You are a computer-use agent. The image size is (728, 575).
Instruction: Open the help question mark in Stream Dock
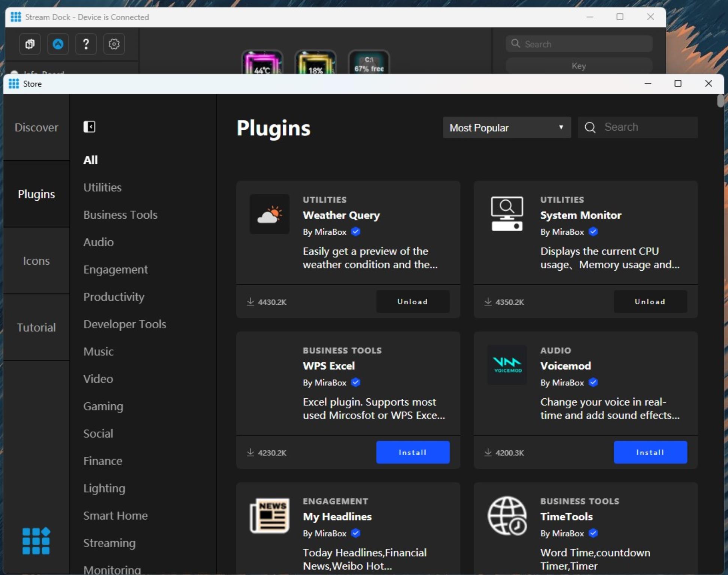86,44
